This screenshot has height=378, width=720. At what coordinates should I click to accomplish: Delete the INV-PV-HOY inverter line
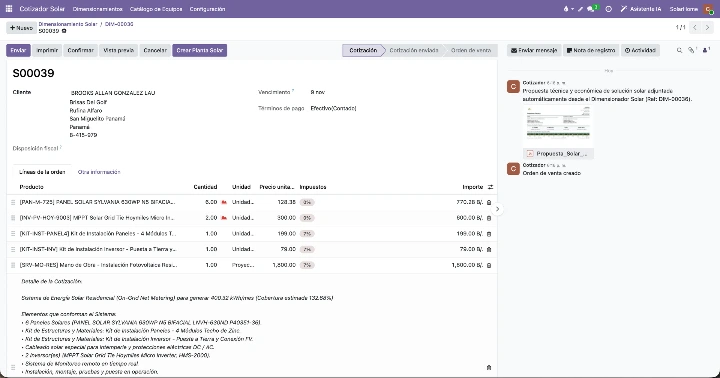coord(489,218)
